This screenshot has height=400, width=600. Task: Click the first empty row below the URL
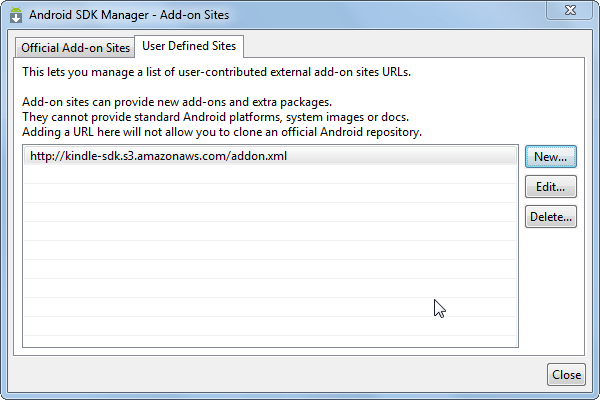pos(270,174)
